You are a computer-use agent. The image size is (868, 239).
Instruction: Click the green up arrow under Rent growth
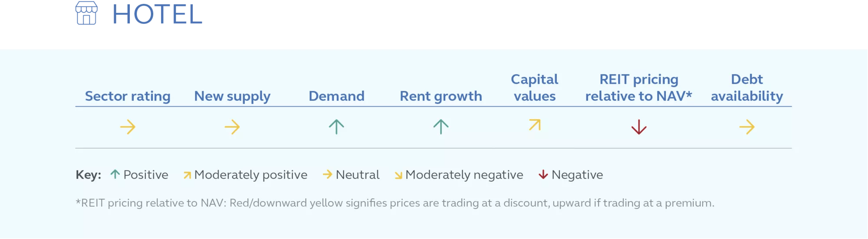(441, 127)
